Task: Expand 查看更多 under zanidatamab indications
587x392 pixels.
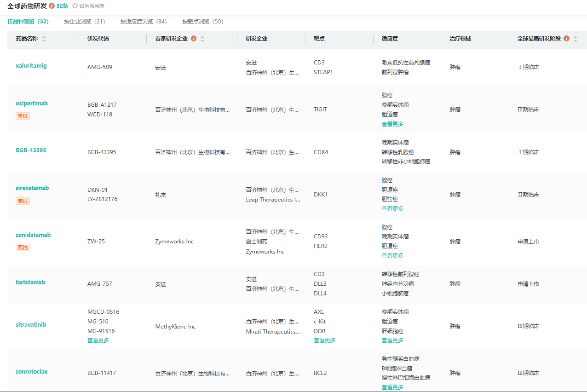Action: [392, 256]
